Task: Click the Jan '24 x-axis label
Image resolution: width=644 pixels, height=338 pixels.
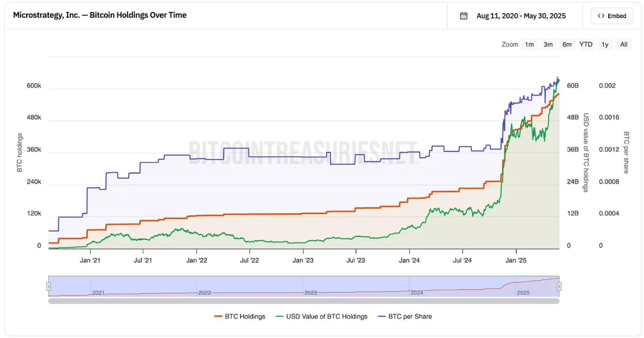Action: (409, 260)
